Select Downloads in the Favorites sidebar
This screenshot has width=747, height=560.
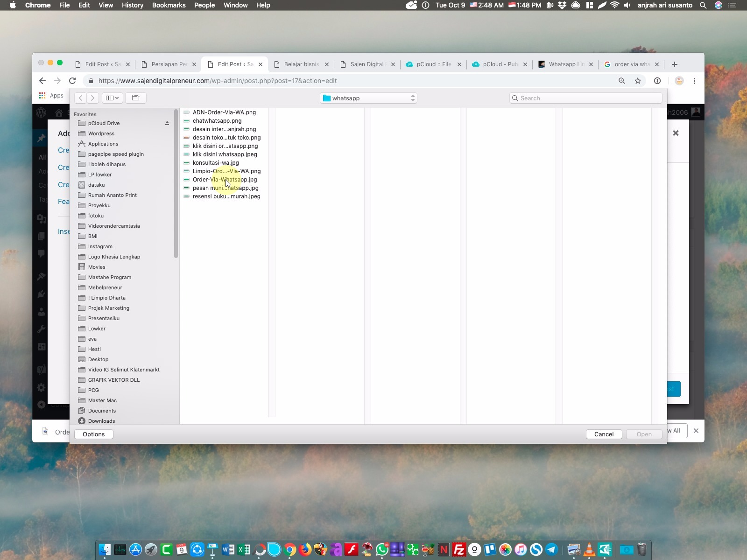[x=101, y=421]
